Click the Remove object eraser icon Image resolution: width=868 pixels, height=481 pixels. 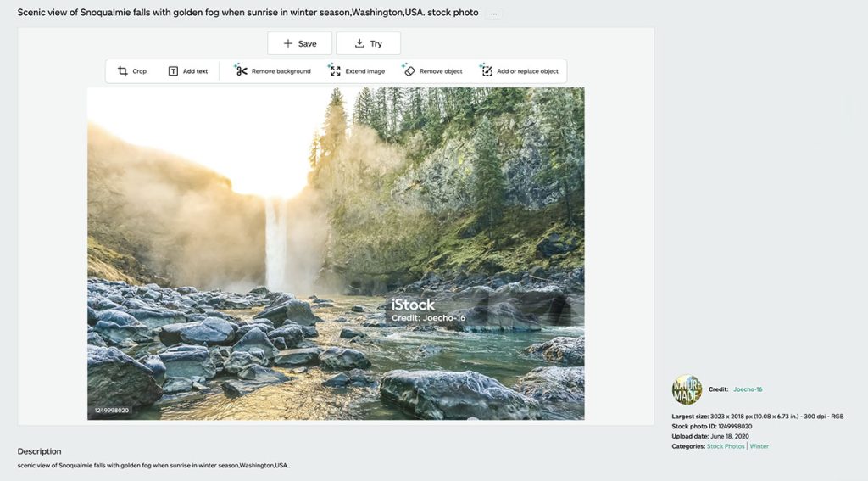pos(409,70)
